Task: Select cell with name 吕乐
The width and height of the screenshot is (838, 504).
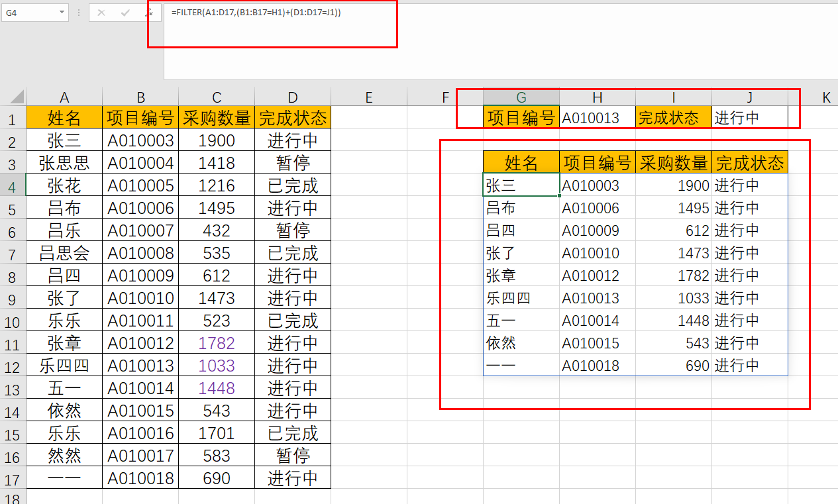Action: tap(64, 230)
